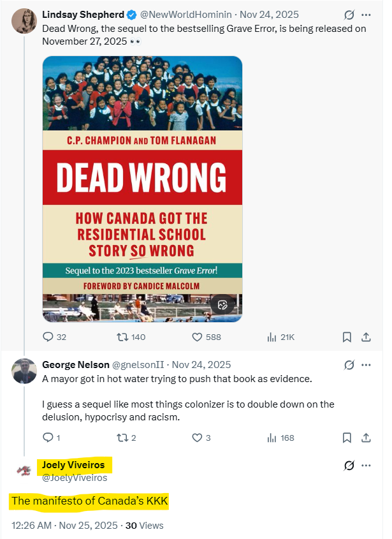The image size is (392, 539).
Task: Reply to George Nelson's comment
Action: (x=48, y=438)
